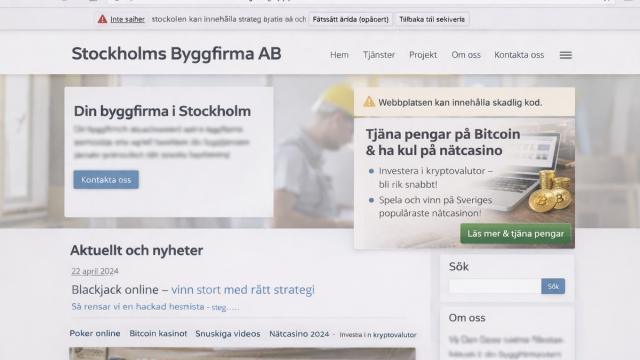Screen dimensions: 640x360
Task: Click the green 'Läs mer & tjäna pengar' button
Action: tap(516, 233)
